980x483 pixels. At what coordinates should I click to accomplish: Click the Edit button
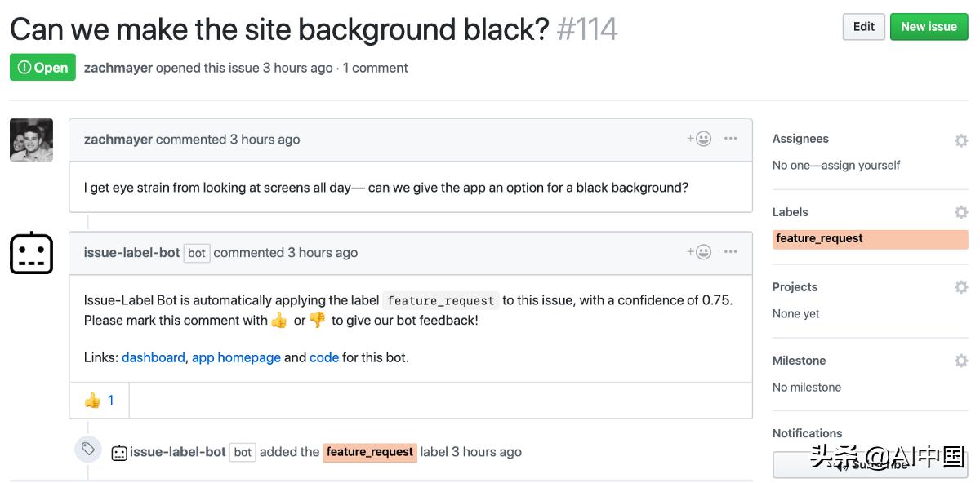[863, 26]
